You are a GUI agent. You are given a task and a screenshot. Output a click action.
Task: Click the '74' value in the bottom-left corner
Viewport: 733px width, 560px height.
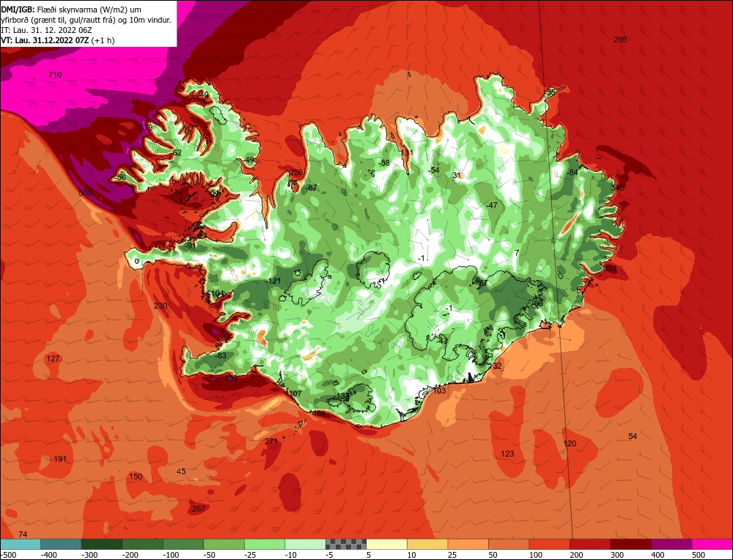coord(23,534)
